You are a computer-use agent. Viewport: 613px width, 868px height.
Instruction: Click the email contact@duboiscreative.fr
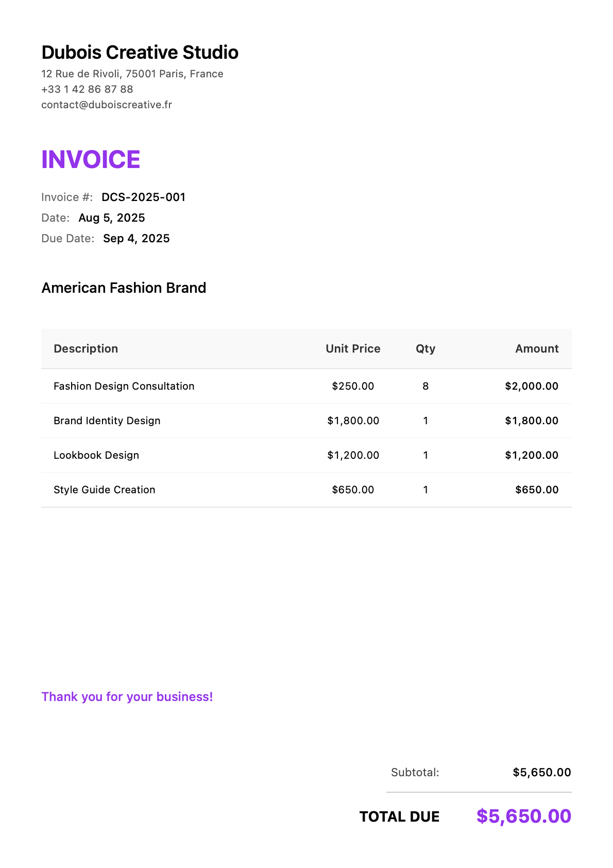click(x=107, y=105)
